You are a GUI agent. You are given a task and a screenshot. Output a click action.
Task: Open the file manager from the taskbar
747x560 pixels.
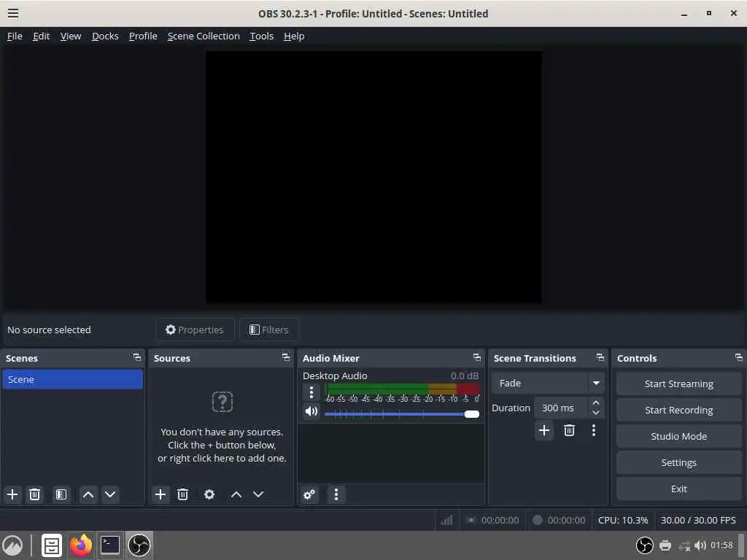pos(52,545)
